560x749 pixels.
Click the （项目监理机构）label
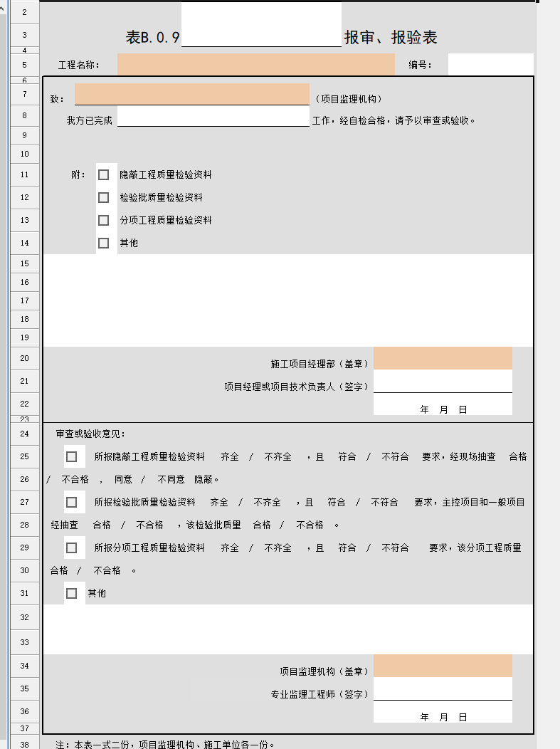point(349,99)
